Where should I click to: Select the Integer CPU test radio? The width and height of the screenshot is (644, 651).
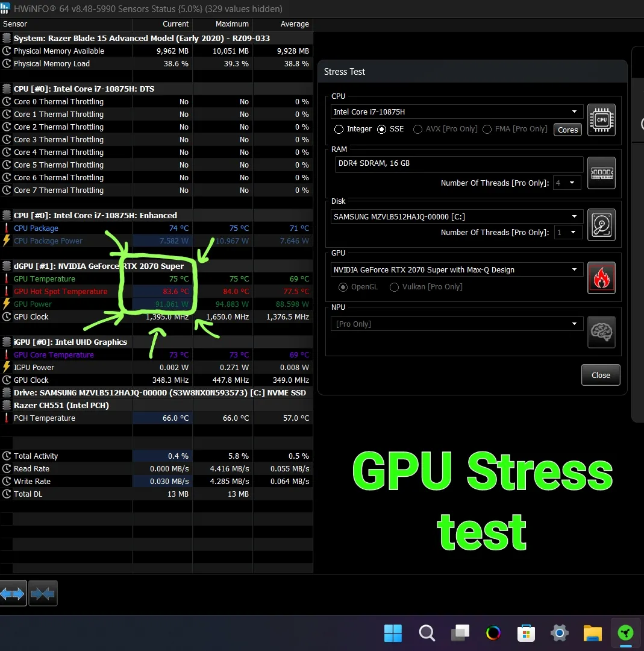(339, 129)
